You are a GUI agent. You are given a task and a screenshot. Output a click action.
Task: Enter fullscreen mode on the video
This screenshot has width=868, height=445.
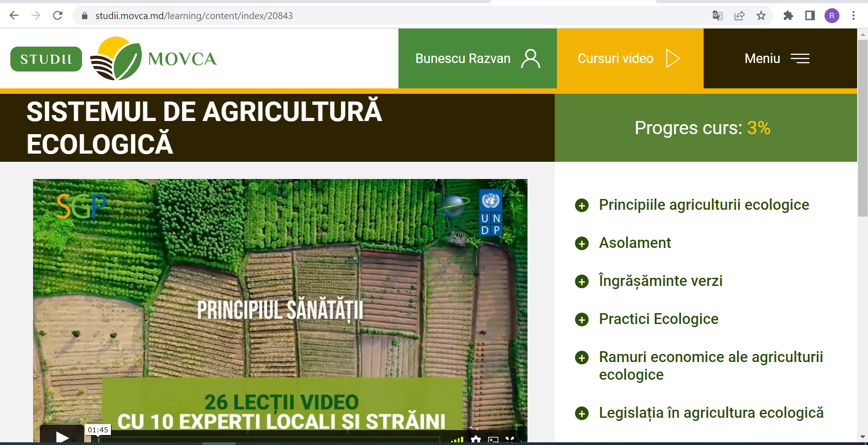tap(510, 439)
